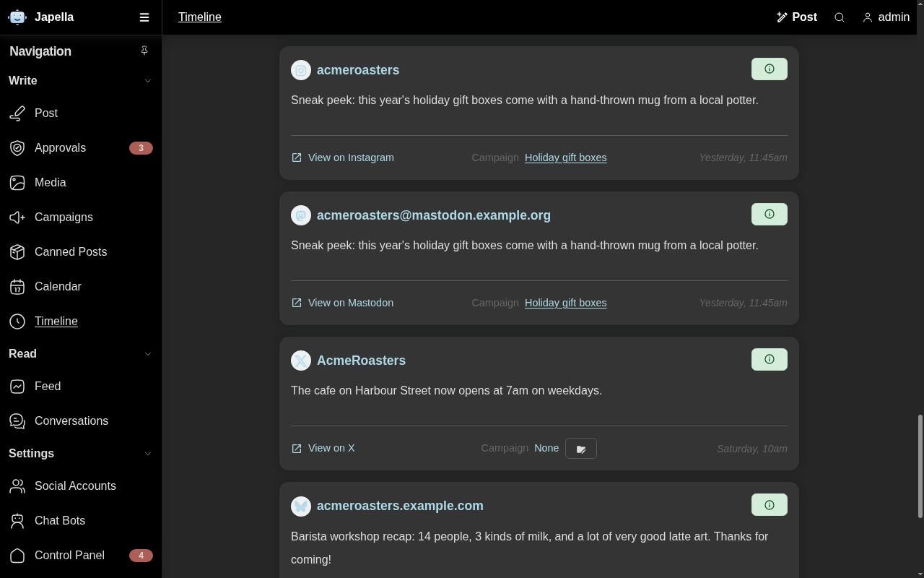Click the Control Panel home icon
The image size is (924, 578).
point(18,556)
